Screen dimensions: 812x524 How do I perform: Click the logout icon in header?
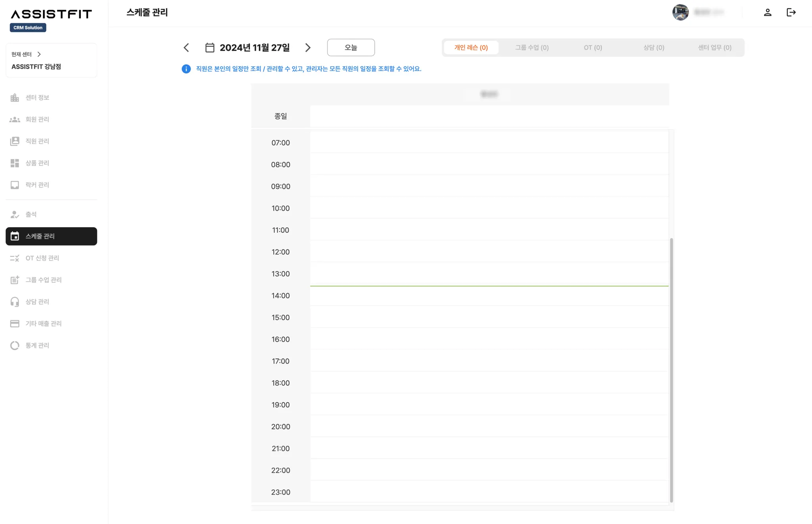[791, 12]
